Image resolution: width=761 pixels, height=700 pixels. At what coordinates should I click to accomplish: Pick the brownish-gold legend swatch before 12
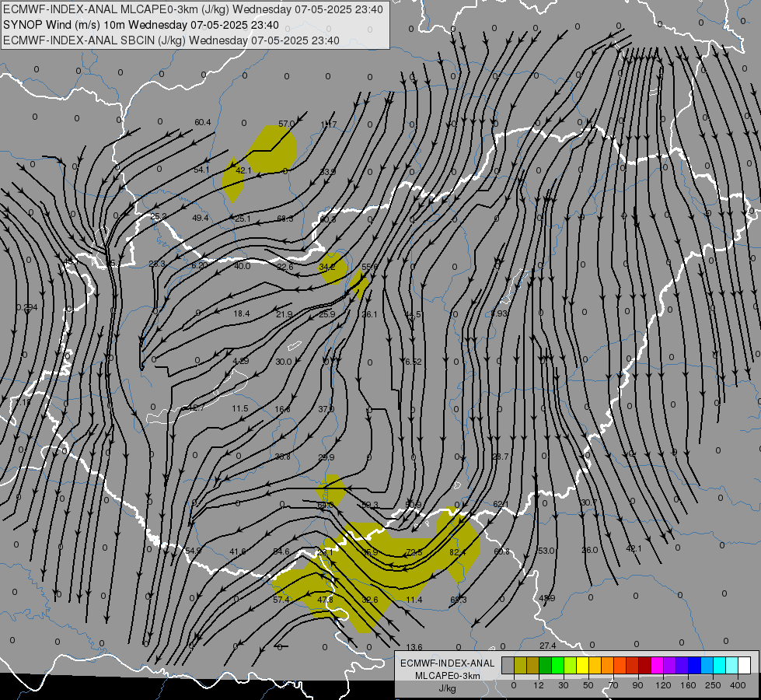(533, 666)
